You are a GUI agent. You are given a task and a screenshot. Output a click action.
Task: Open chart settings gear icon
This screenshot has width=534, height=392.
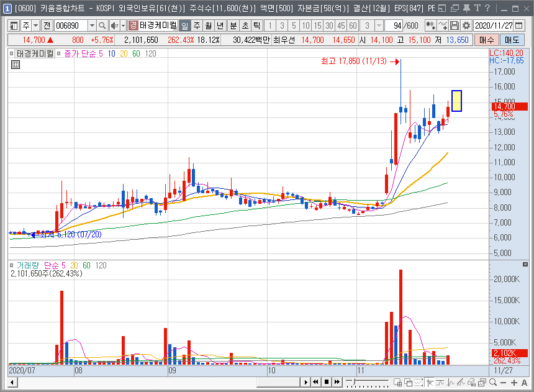[x=466, y=25]
